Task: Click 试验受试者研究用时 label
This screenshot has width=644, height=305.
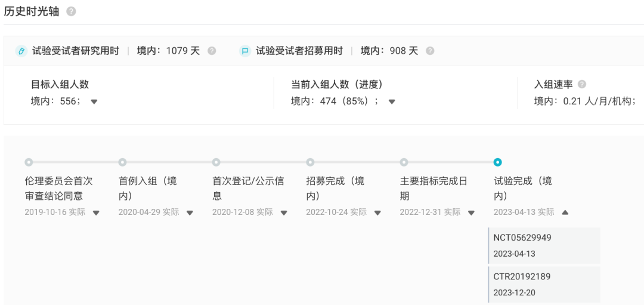Action: click(76, 51)
